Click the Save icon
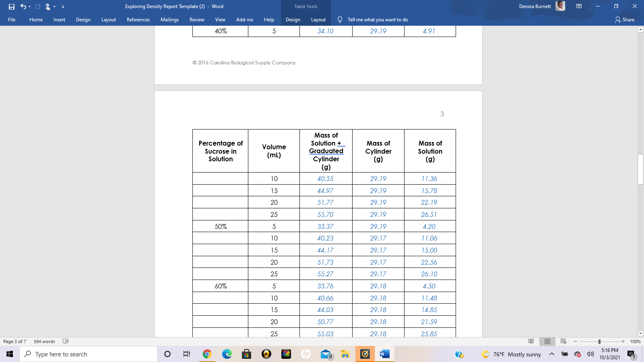The height and width of the screenshot is (362, 644). pos(12,6)
